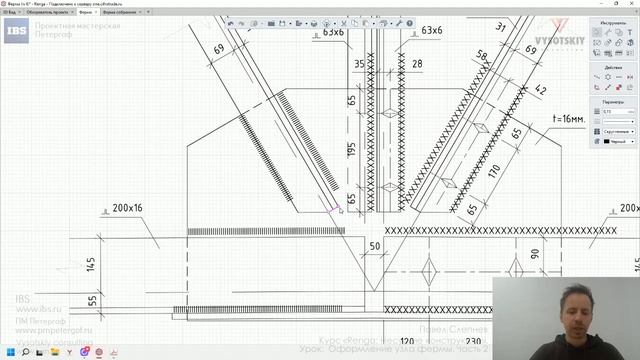Open the line type dropdown in Параметры

coord(619,121)
